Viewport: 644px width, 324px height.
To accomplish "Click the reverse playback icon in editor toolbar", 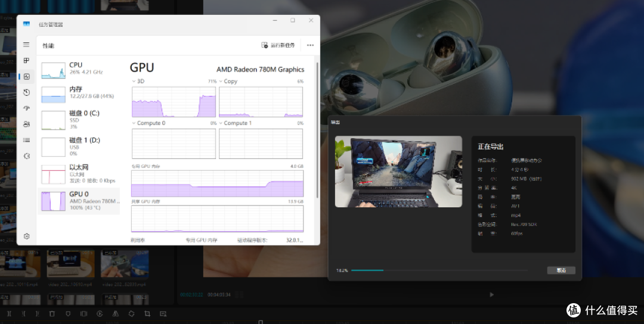I will [100, 314].
